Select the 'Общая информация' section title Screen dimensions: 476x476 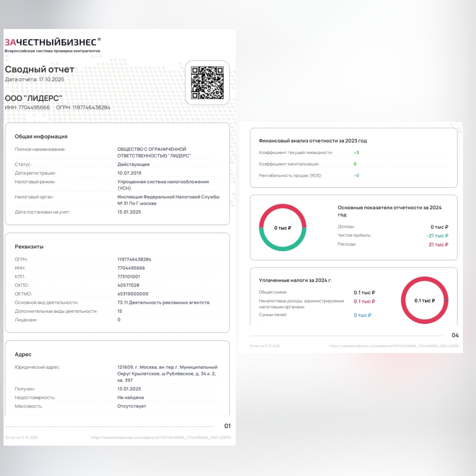[x=41, y=137]
